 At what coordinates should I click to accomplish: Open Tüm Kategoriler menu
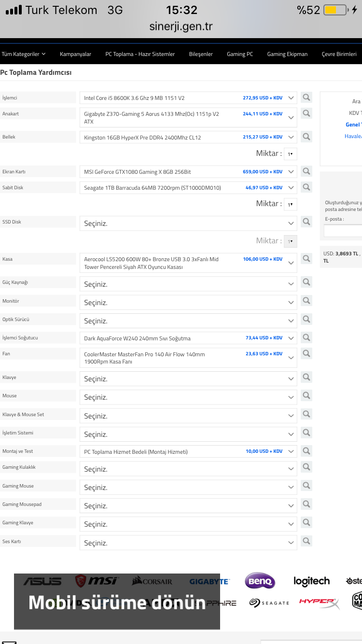click(24, 54)
